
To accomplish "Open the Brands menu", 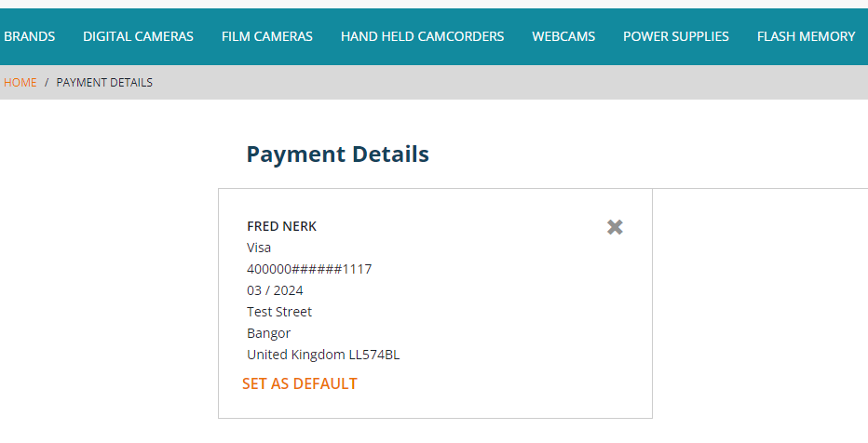I will coord(30,36).
